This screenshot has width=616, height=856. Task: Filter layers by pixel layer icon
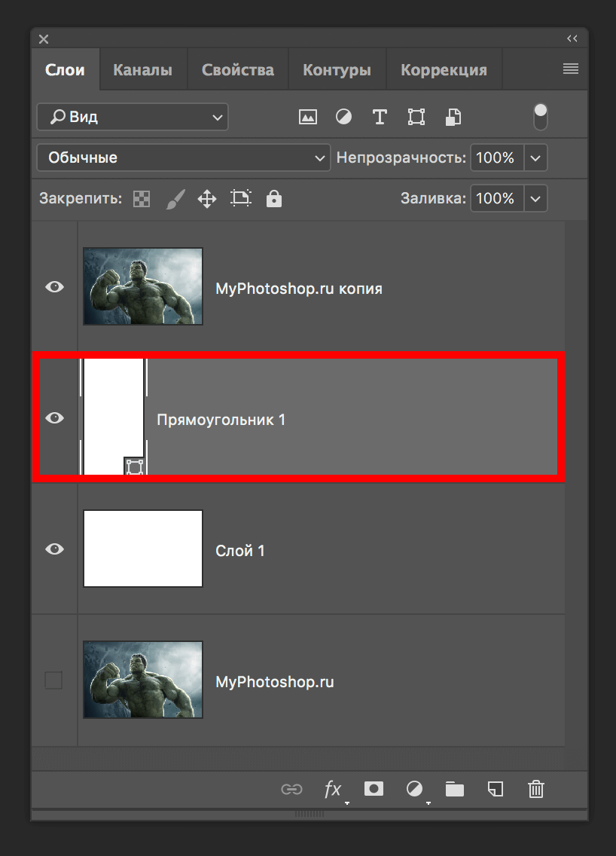pyautogui.click(x=307, y=118)
